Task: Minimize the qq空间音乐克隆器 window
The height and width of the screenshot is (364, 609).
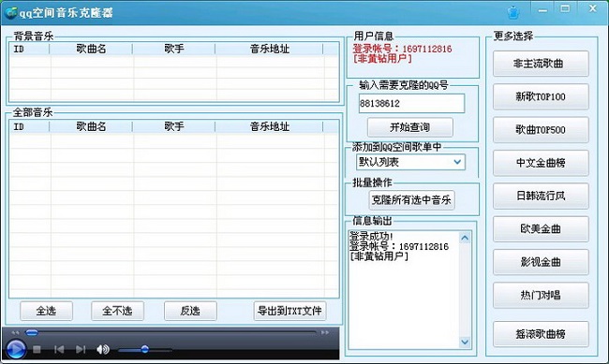Action: point(542,10)
